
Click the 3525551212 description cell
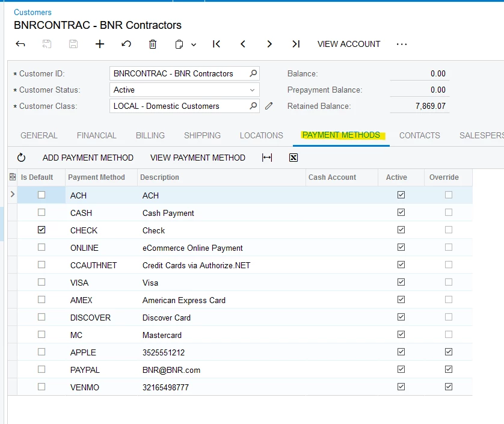pyautogui.click(x=222, y=352)
